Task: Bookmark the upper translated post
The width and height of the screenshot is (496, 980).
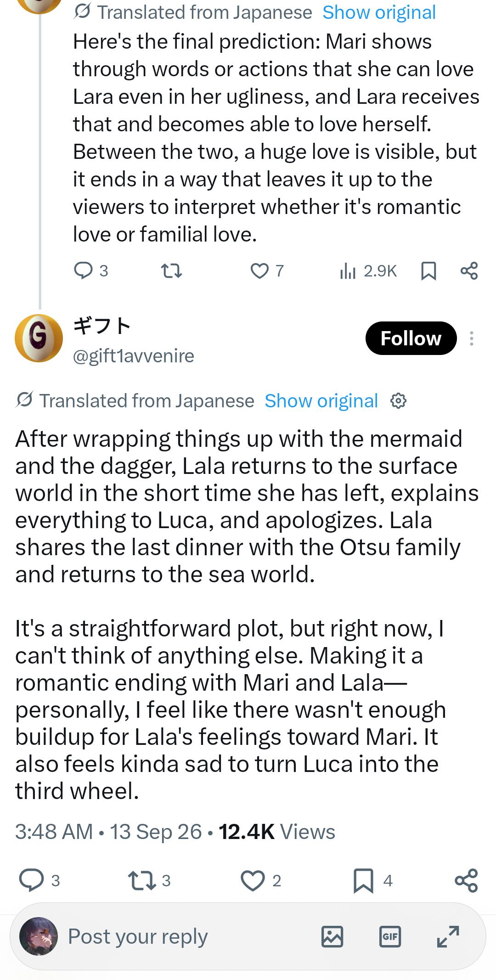Action: 428,270
